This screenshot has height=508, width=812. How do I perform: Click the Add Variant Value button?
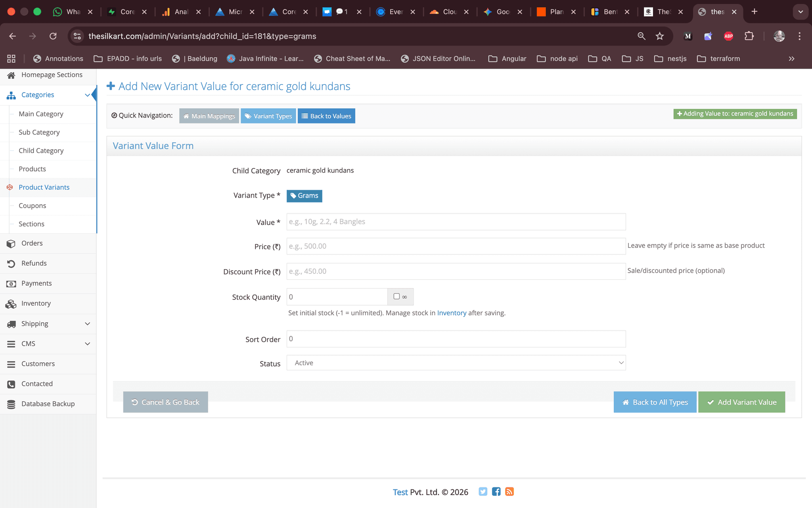741,402
